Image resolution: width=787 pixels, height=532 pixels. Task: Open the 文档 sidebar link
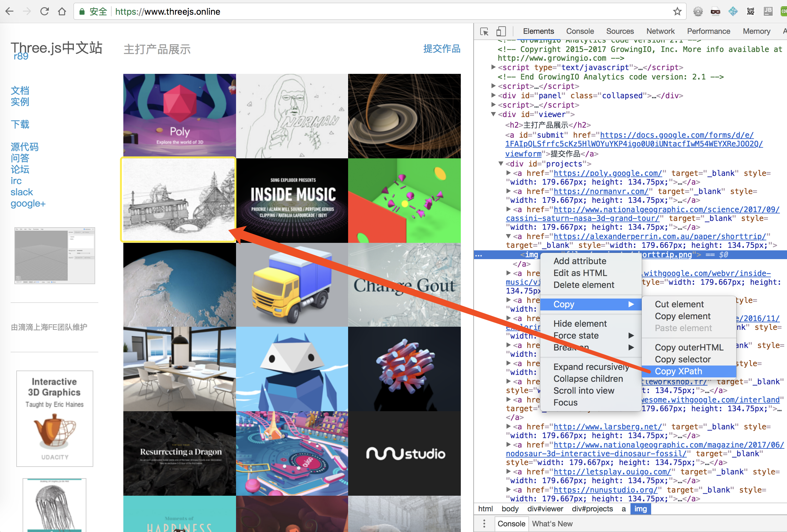pos(20,91)
